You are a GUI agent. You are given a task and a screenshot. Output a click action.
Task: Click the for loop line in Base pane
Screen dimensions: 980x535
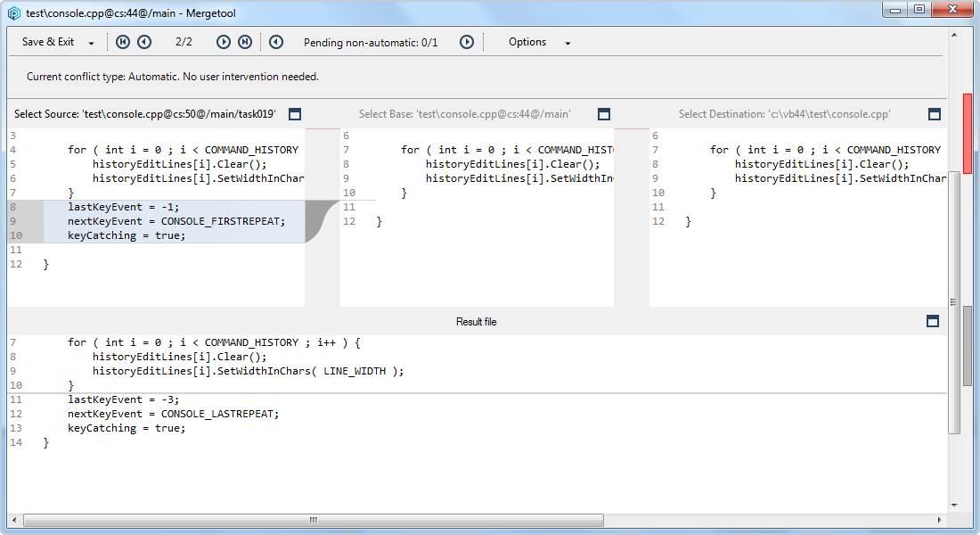point(507,150)
